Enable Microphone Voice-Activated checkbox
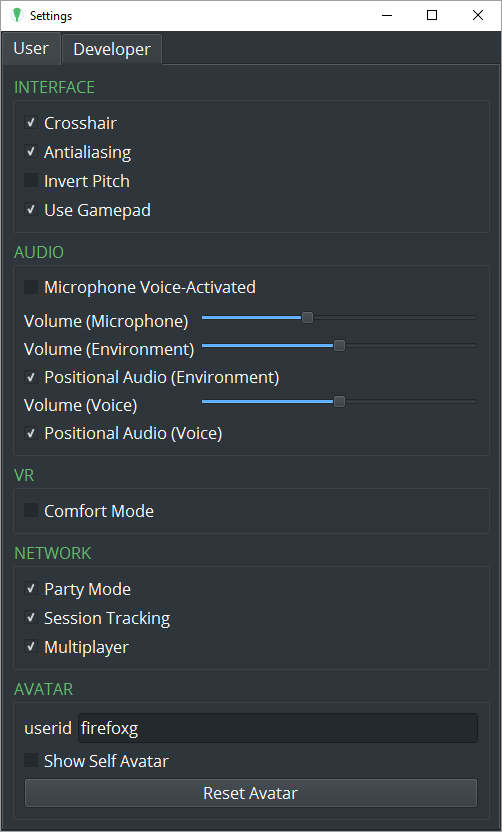 pos(31,287)
